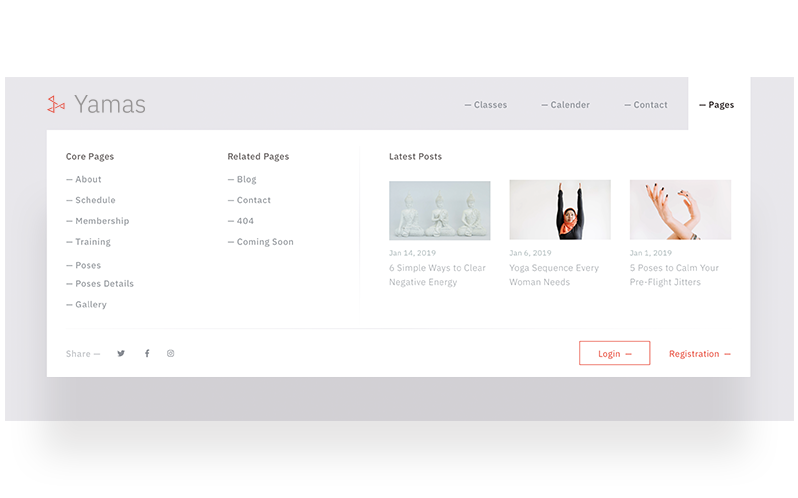This screenshot has height=498, width=798.
Task: View the 404 page link
Action: pos(241,221)
